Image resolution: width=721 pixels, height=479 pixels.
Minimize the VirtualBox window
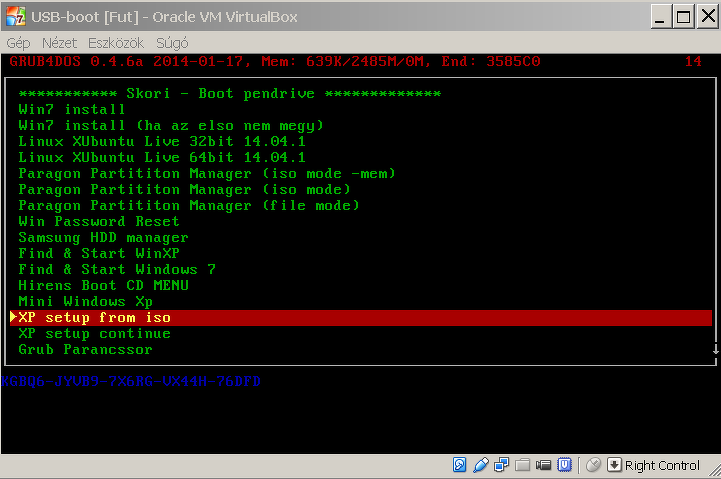pos(660,17)
